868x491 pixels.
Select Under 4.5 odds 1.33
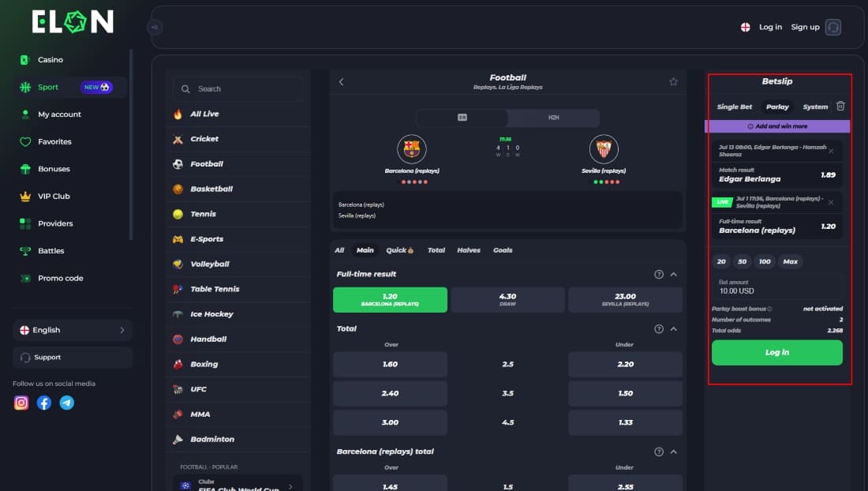tap(625, 422)
